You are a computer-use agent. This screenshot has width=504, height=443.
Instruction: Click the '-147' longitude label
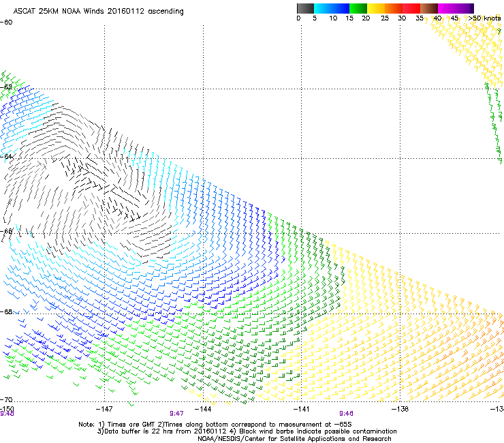104,409
